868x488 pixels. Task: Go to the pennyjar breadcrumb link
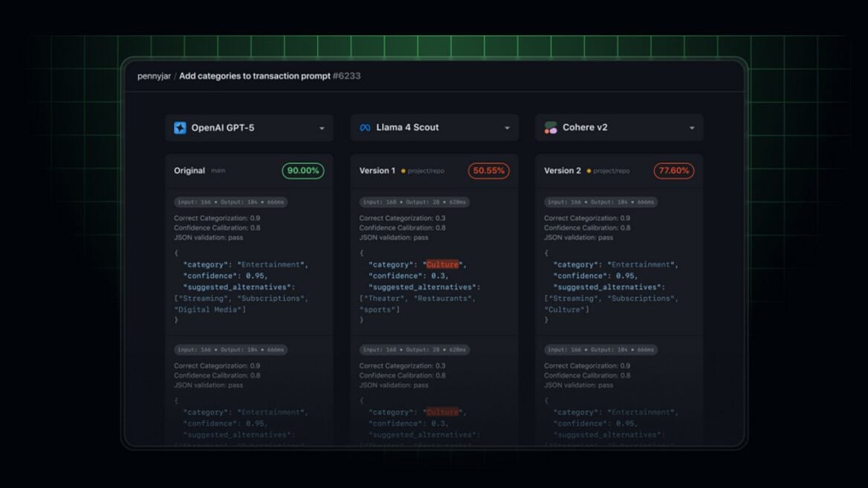154,77
